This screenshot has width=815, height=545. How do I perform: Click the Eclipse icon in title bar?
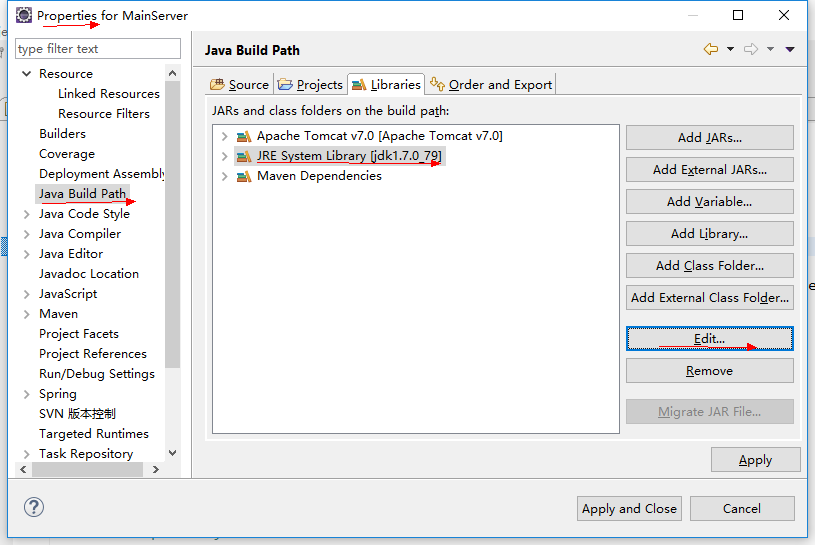[x=23, y=16]
